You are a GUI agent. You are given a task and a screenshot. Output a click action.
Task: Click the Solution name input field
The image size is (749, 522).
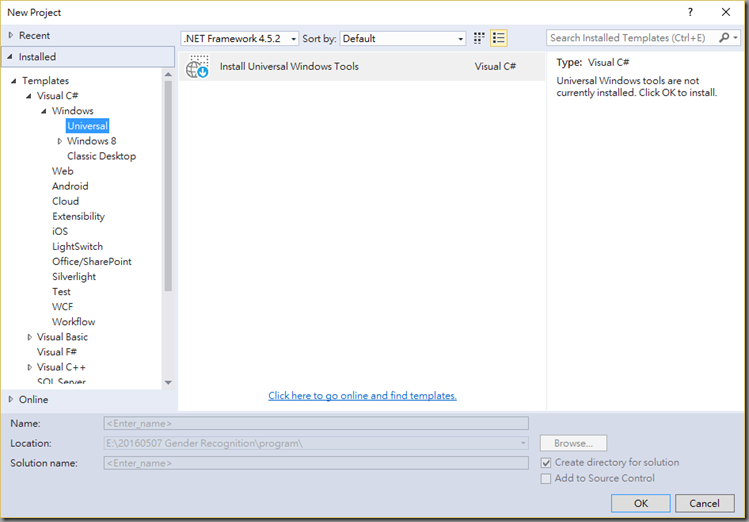316,463
